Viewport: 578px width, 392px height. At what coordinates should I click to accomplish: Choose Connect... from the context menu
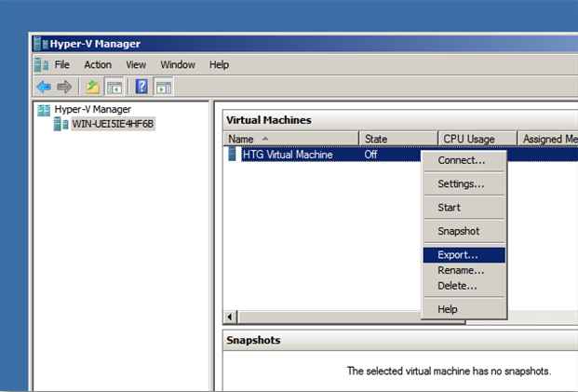[x=464, y=160]
